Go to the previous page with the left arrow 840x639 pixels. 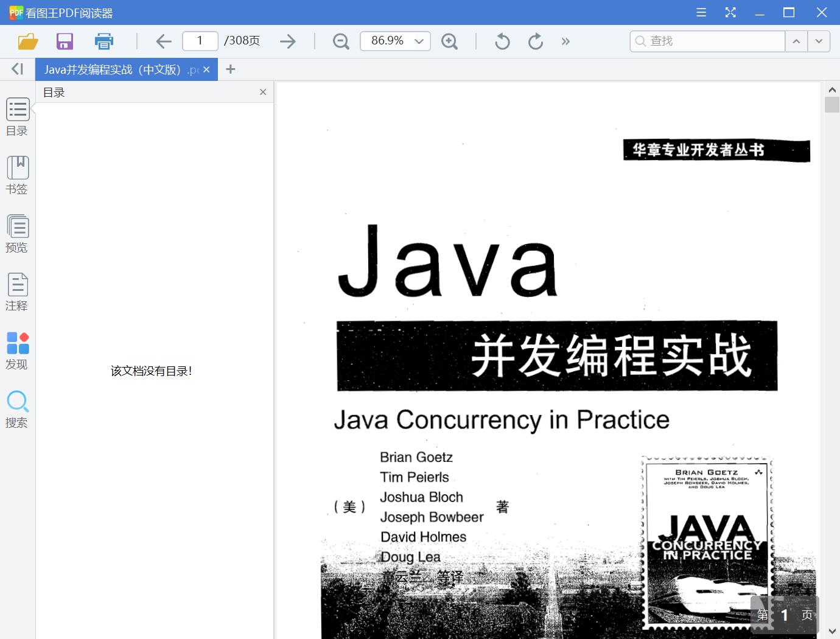click(x=163, y=41)
